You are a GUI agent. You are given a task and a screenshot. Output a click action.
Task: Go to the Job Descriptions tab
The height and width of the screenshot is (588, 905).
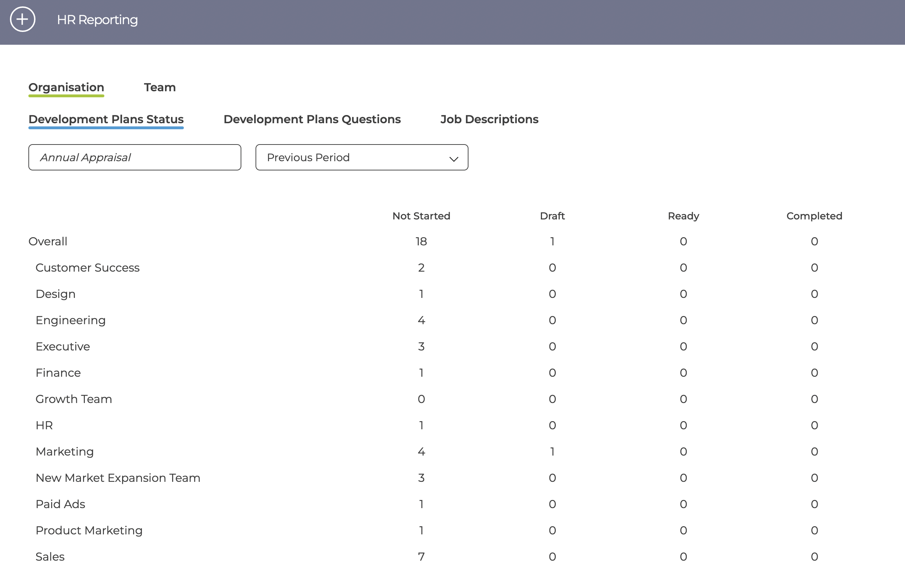pyautogui.click(x=489, y=119)
